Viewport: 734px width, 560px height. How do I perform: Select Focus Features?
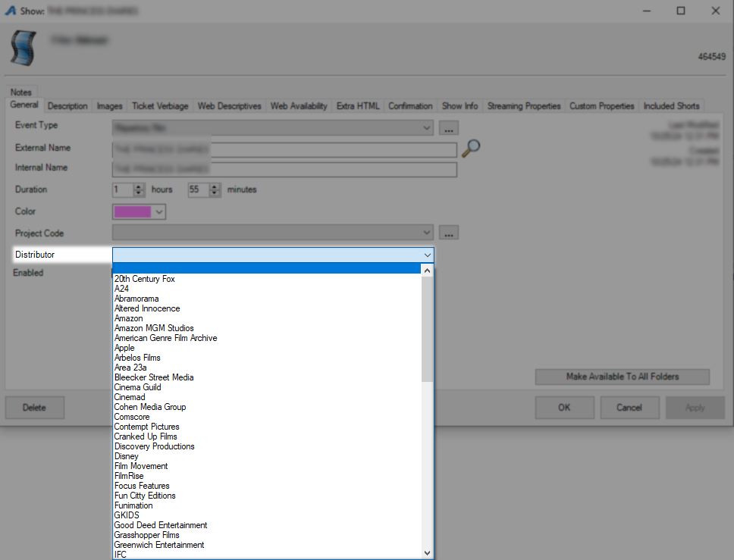[267, 486]
